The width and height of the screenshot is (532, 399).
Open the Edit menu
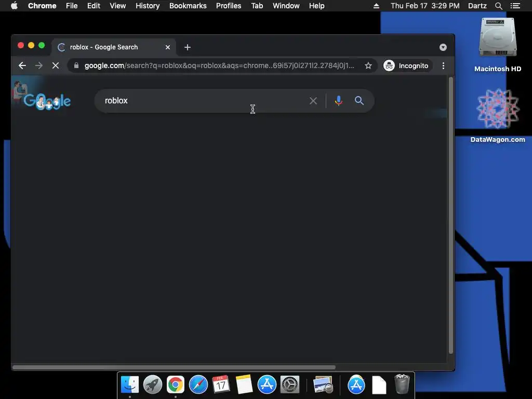94,6
